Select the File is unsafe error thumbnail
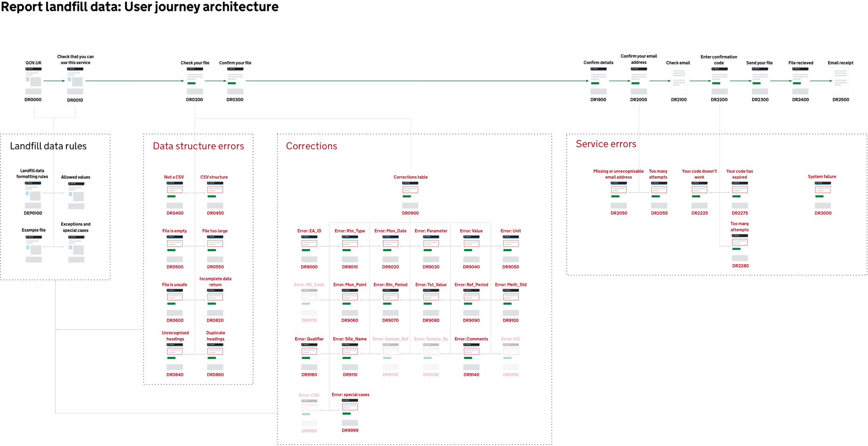The width and height of the screenshot is (868, 446). [175, 302]
